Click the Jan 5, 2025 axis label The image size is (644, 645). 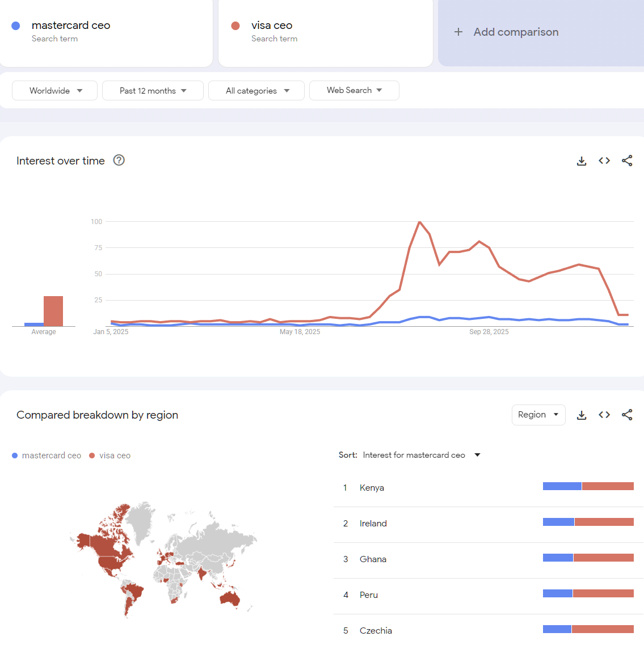pos(111,332)
